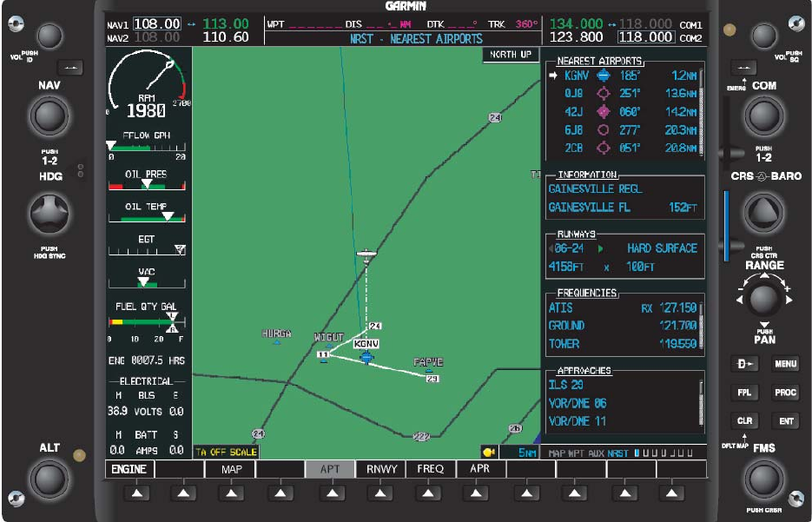Click the RANGE joystick knob

[x=764, y=299]
